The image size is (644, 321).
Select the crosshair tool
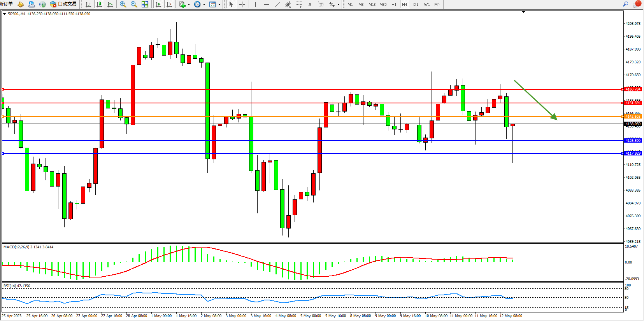point(242,4)
